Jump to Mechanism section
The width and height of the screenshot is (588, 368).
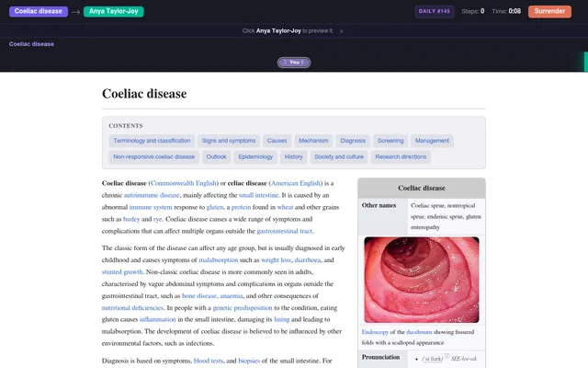[x=313, y=141]
